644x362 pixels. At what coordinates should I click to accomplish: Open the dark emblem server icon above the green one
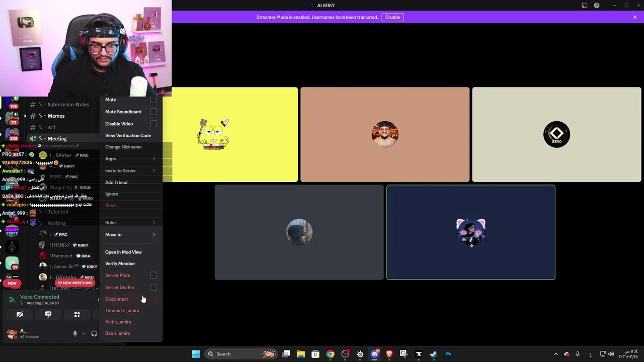[x=12, y=247]
